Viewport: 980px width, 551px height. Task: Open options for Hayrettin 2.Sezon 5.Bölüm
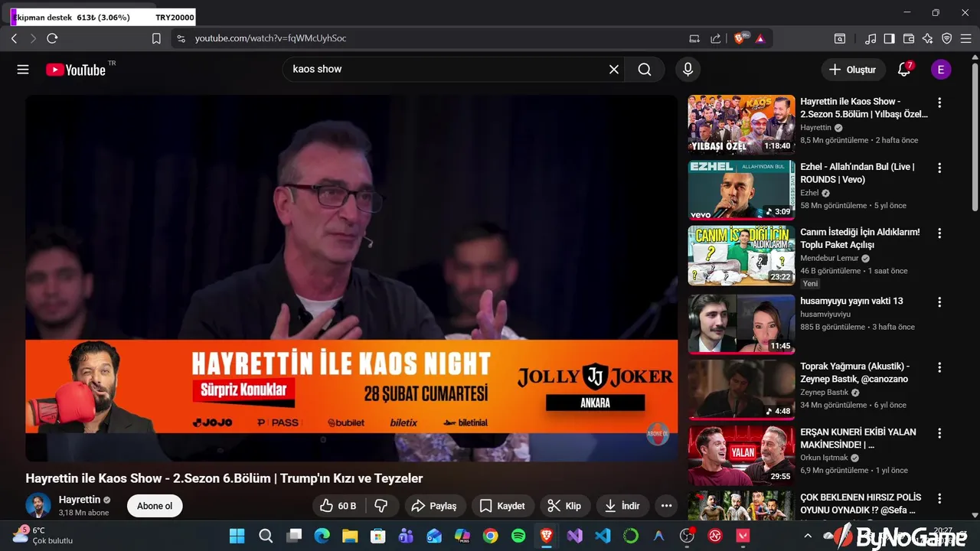point(939,103)
